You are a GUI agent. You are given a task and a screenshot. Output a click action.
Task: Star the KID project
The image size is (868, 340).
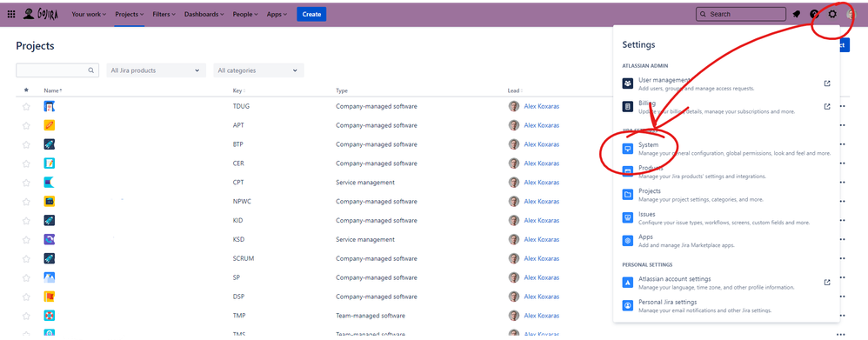click(x=26, y=221)
